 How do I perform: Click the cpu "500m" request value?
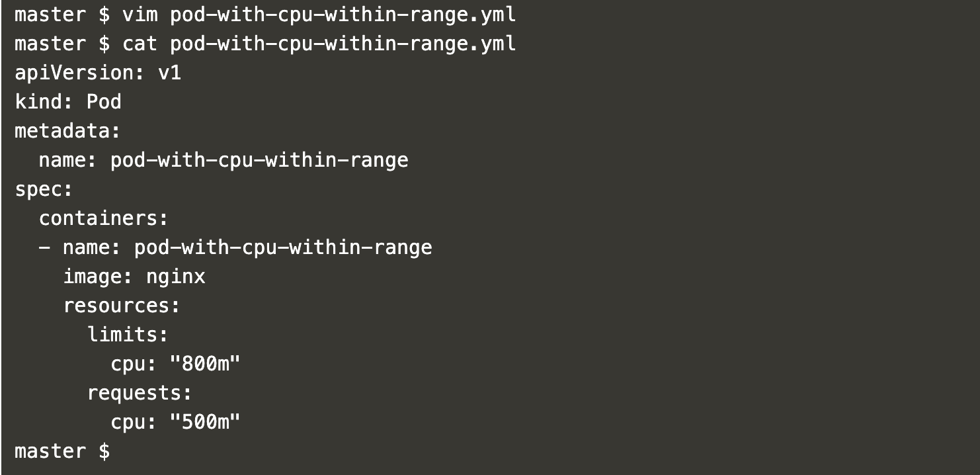pyautogui.click(x=205, y=422)
